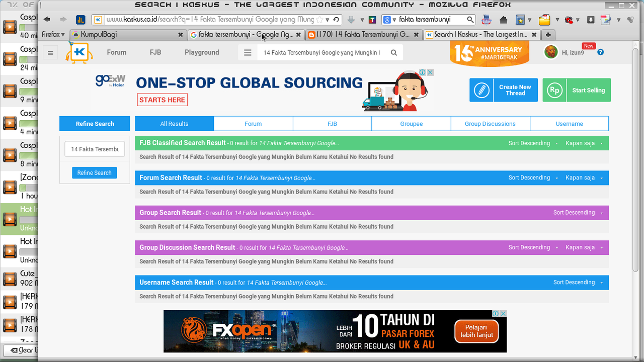Viewport: 644px width, 362px height.
Task: Open the search category list icon
Action: (x=248, y=52)
